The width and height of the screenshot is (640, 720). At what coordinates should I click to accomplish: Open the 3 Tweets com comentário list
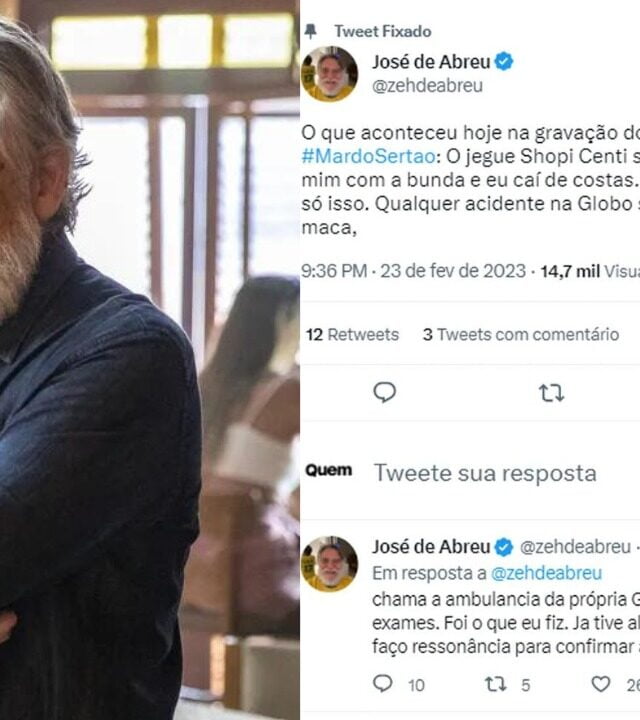point(521,334)
